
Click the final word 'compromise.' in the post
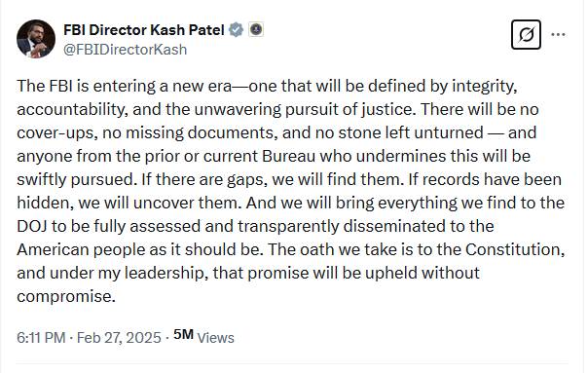click(x=66, y=297)
